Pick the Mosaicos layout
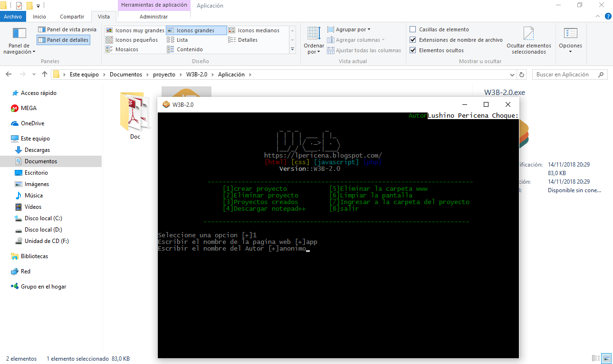 [x=122, y=49]
